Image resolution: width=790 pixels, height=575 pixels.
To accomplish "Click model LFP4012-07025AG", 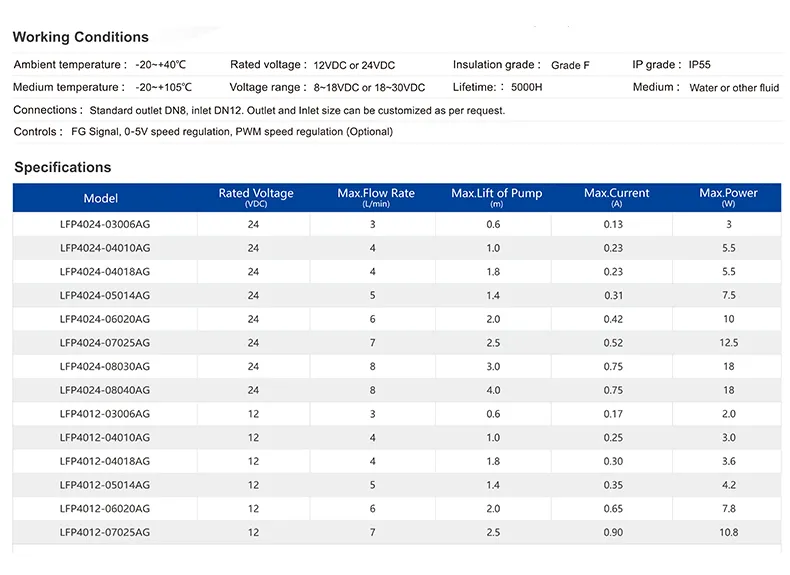I will [x=105, y=532].
